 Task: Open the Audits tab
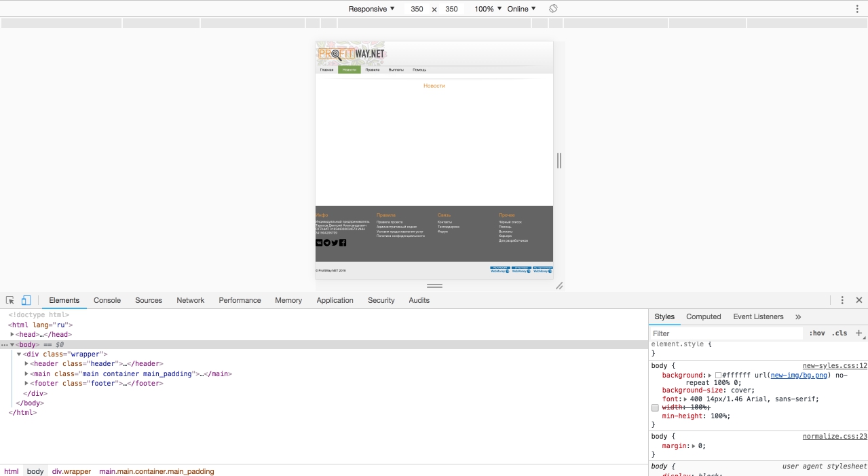[419, 300]
